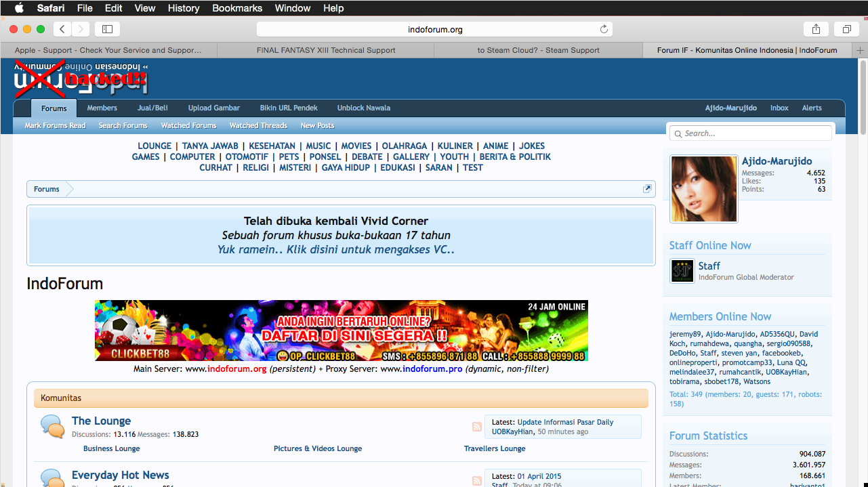Click Forums breadcrumb link
The height and width of the screenshot is (487, 868).
click(x=47, y=189)
